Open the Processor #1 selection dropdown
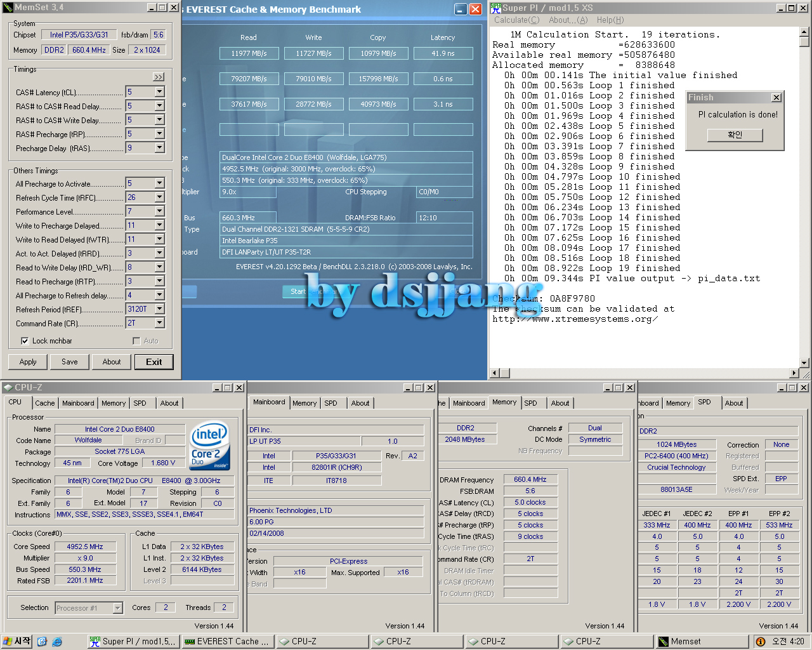The height and width of the screenshot is (650, 812). (x=117, y=608)
